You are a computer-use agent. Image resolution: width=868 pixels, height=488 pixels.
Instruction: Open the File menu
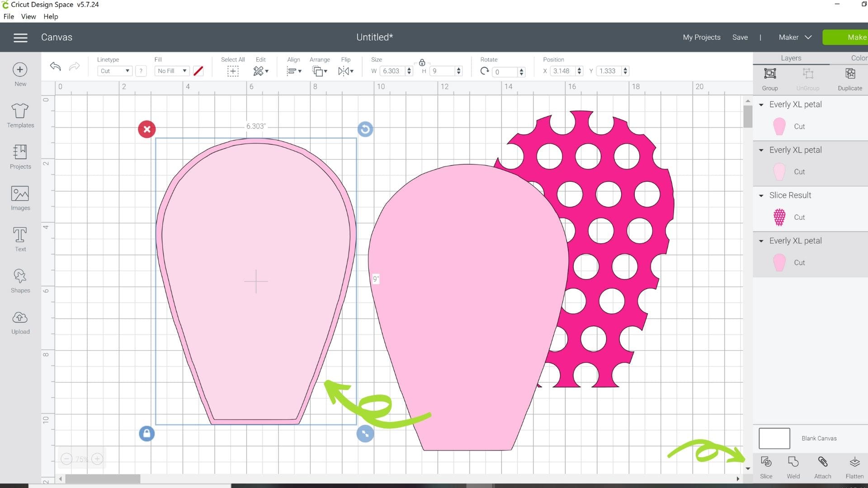tap(9, 16)
